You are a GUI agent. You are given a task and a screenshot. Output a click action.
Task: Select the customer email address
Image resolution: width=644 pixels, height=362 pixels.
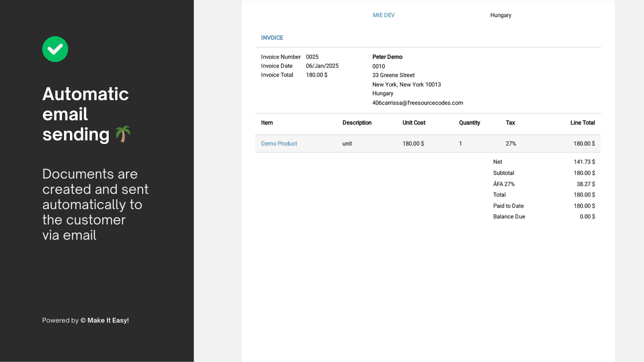tap(417, 103)
